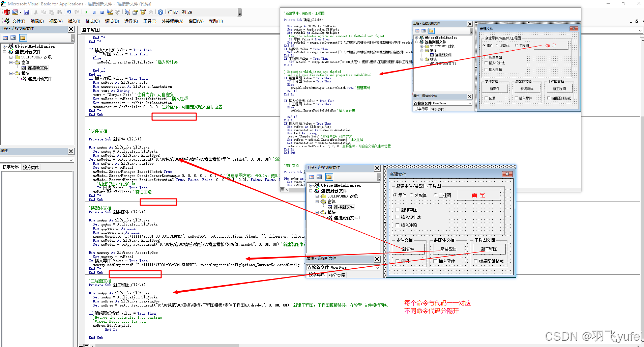Toggle Folders icon in main project panel
This screenshot has width=644, height=347.
point(23,38)
